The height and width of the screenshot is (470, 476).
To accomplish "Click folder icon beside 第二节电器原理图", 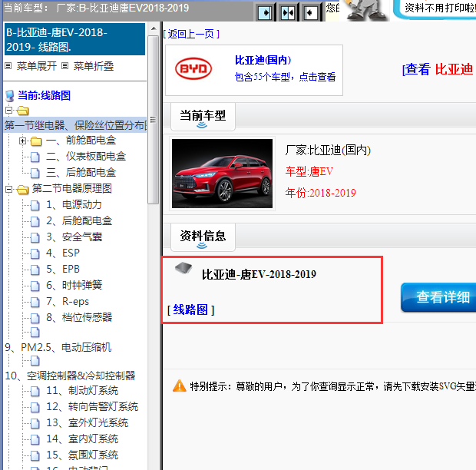I will click(x=23, y=190).
